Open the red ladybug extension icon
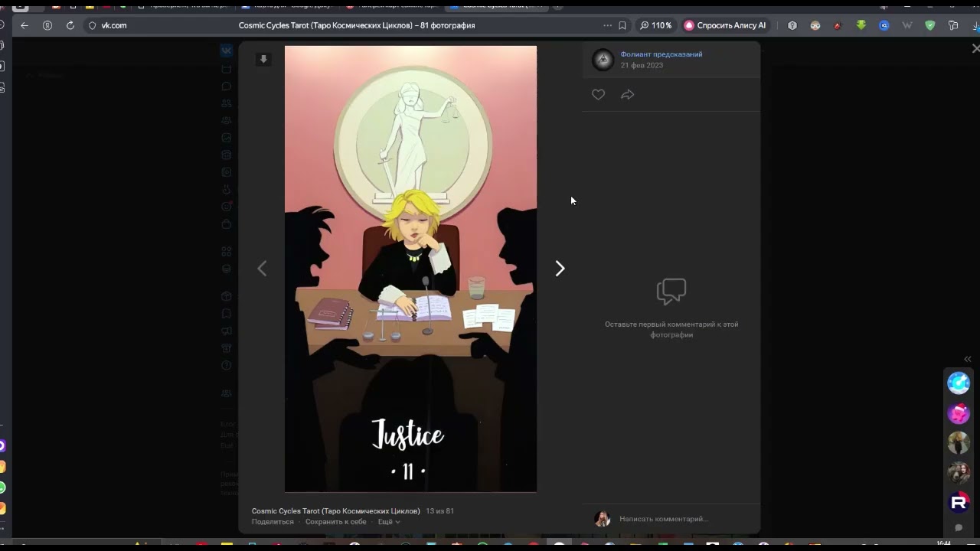 click(x=838, y=25)
